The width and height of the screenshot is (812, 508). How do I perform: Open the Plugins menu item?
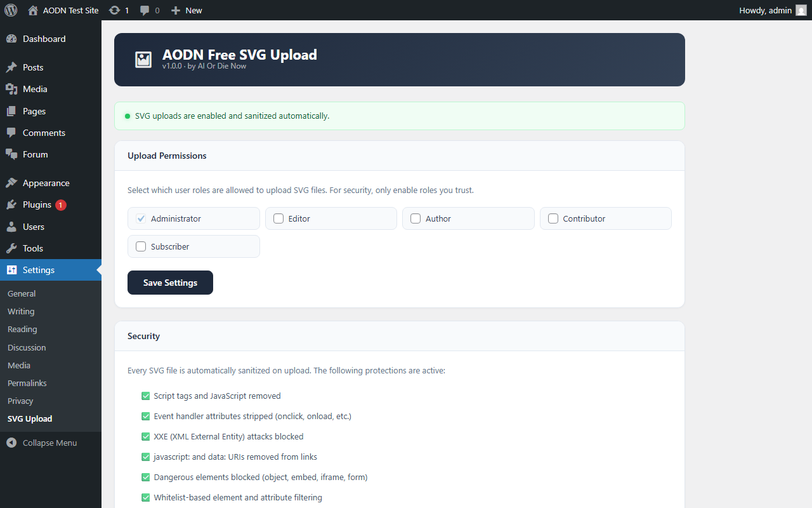tap(51, 204)
